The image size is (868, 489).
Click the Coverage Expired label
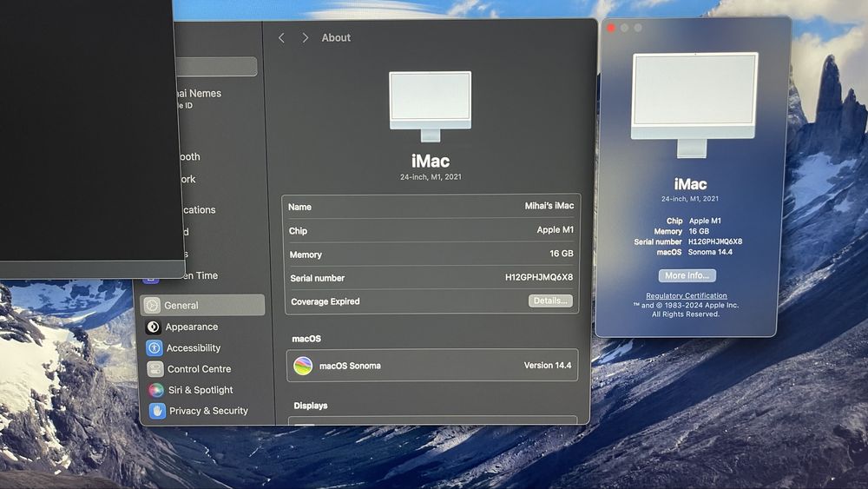(325, 301)
